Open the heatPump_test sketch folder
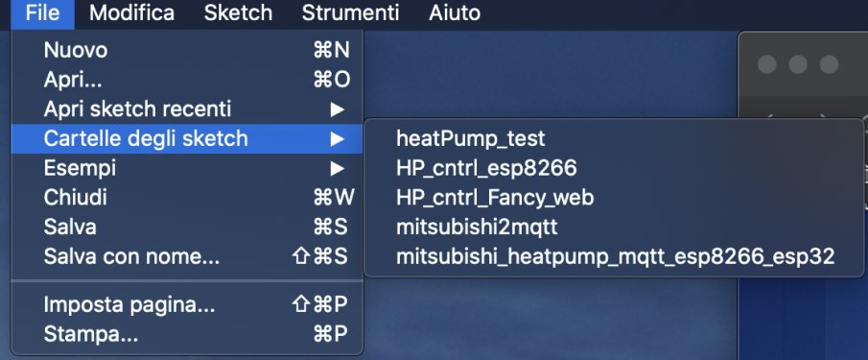The image size is (868, 360). [x=614, y=138]
